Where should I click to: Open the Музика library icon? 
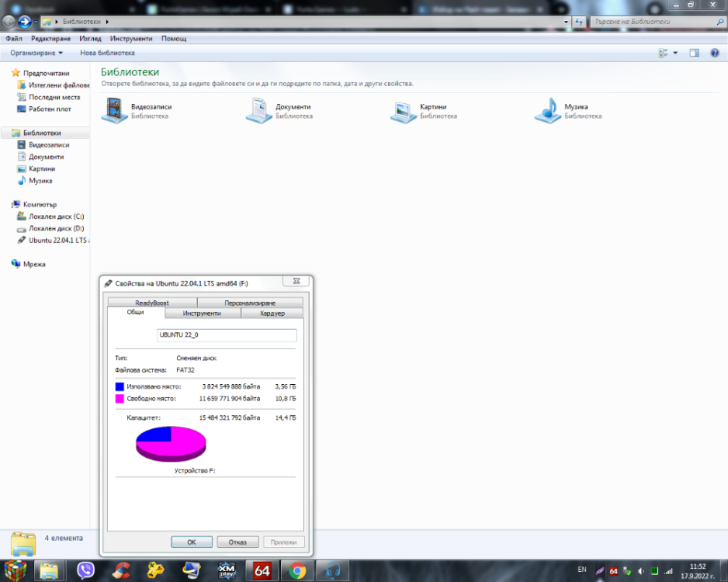pyautogui.click(x=548, y=110)
